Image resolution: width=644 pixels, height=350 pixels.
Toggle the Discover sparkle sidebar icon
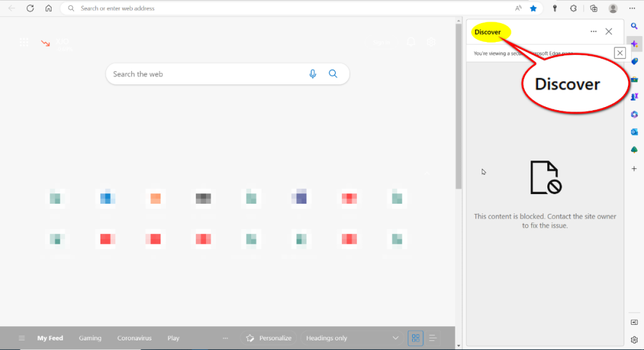tap(634, 44)
